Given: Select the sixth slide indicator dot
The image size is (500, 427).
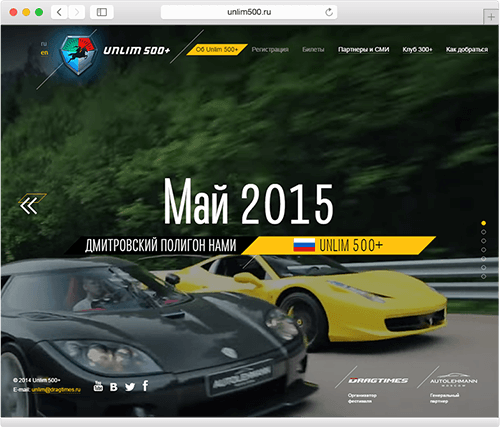Looking at the screenshot, I should coord(483,267).
